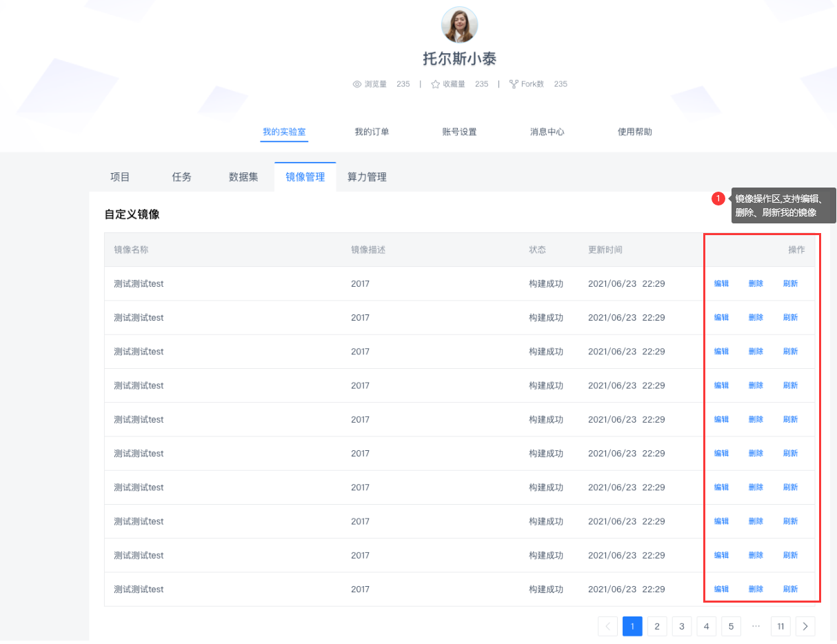
Task: Open the 我的订单 navigation tab
Action: [372, 132]
